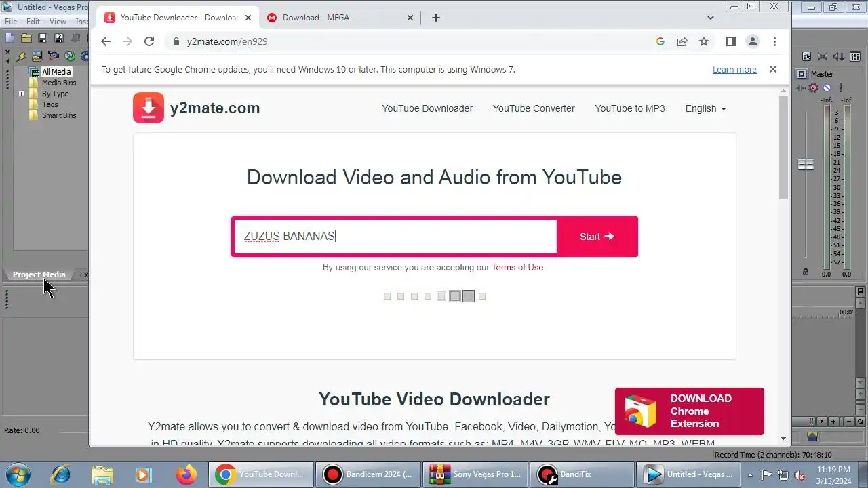The width and height of the screenshot is (868, 488).
Task: Show hidden system tray icons
Action: pyautogui.click(x=751, y=474)
